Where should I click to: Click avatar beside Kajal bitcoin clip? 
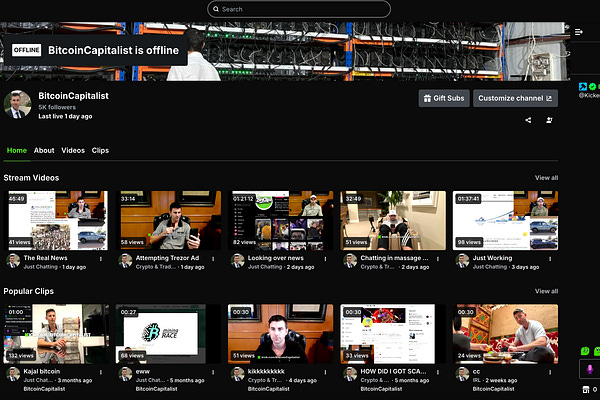click(13, 374)
